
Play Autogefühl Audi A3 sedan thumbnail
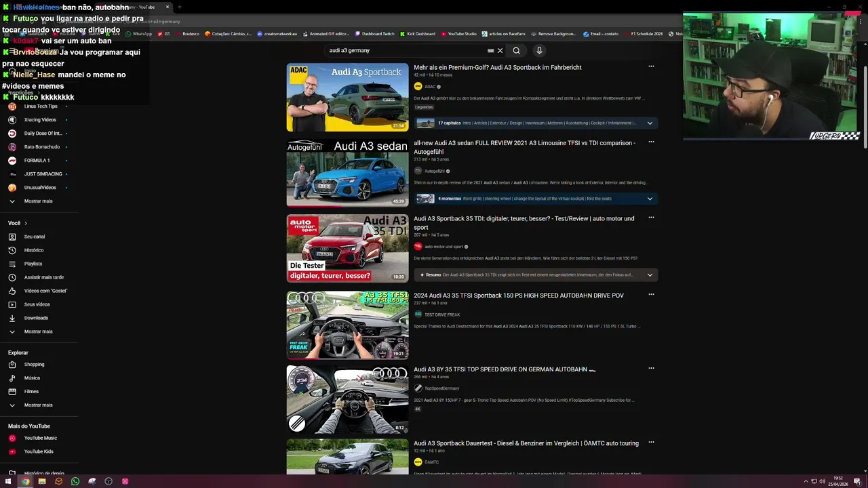coord(347,173)
